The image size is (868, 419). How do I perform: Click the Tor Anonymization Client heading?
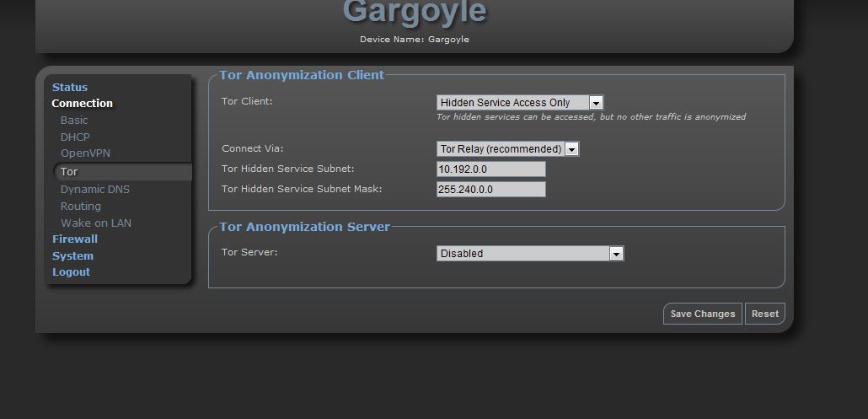tap(302, 75)
